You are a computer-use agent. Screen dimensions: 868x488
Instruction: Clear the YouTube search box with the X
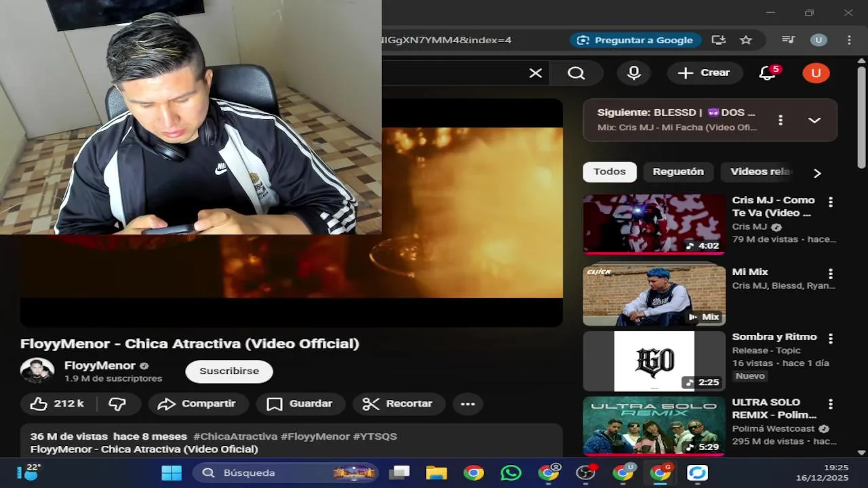536,73
